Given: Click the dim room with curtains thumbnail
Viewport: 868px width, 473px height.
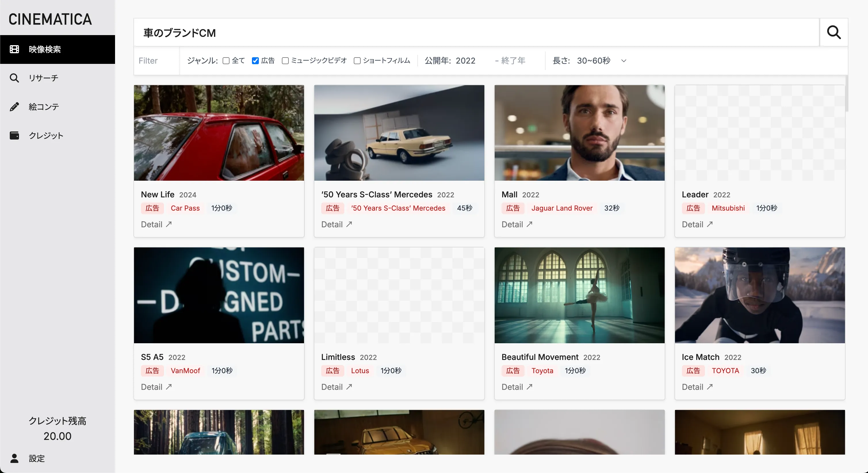Looking at the screenshot, I should 760,432.
